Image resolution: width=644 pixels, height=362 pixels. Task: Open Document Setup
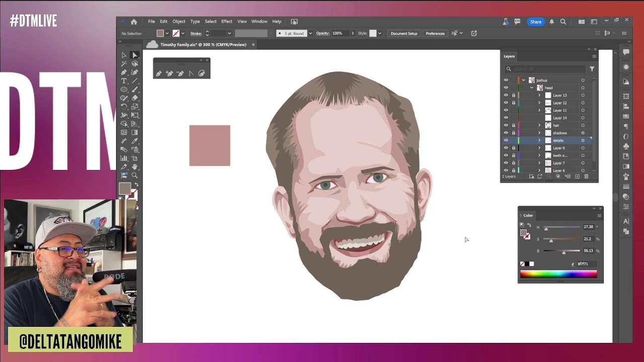(x=404, y=33)
